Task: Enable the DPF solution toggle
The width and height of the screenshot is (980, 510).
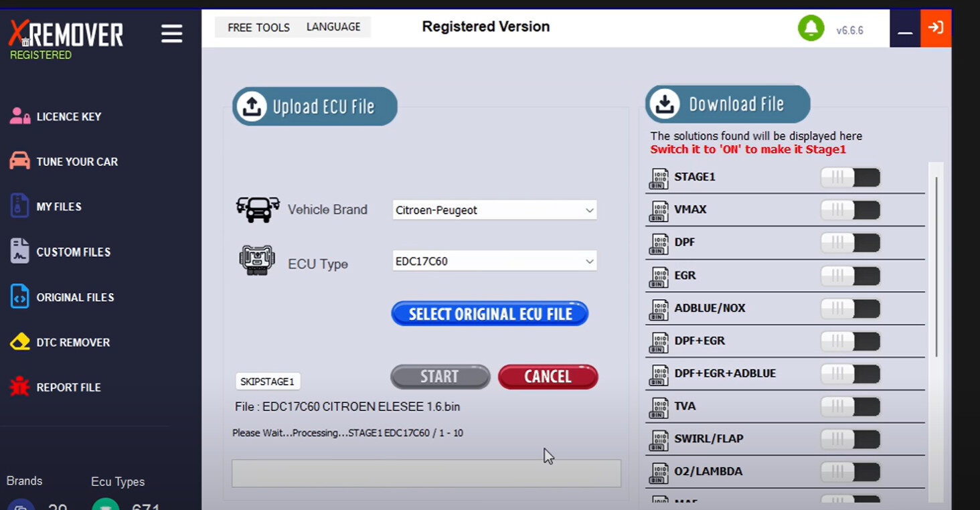Action: pos(850,243)
